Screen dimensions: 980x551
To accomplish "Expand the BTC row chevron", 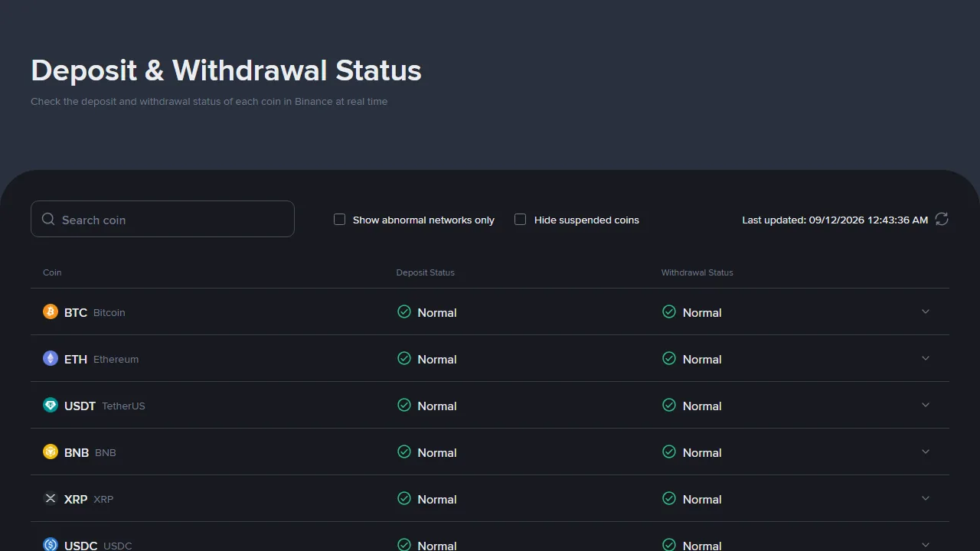I will (926, 311).
